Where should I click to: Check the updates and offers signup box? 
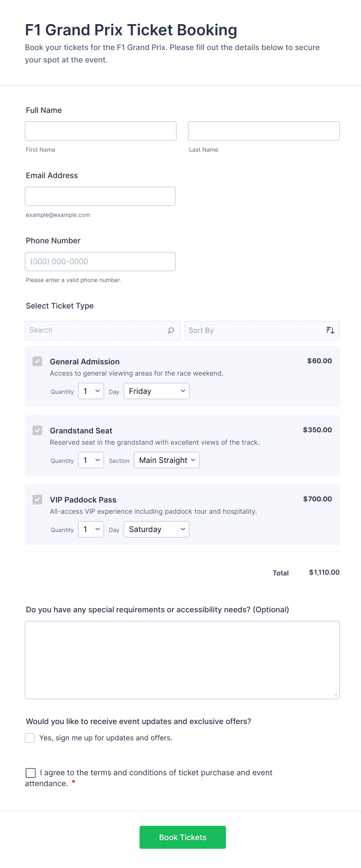tap(30, 738)
